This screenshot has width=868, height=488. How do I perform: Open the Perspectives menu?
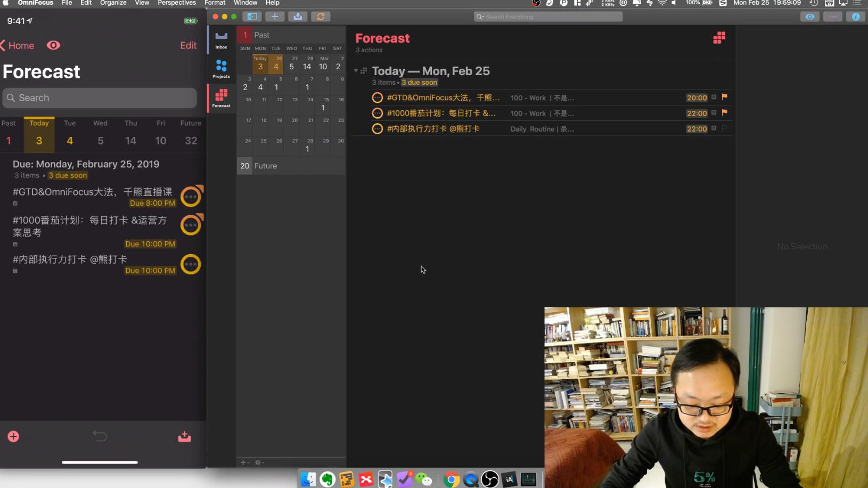pyautogui.click(x=177, y=3)
